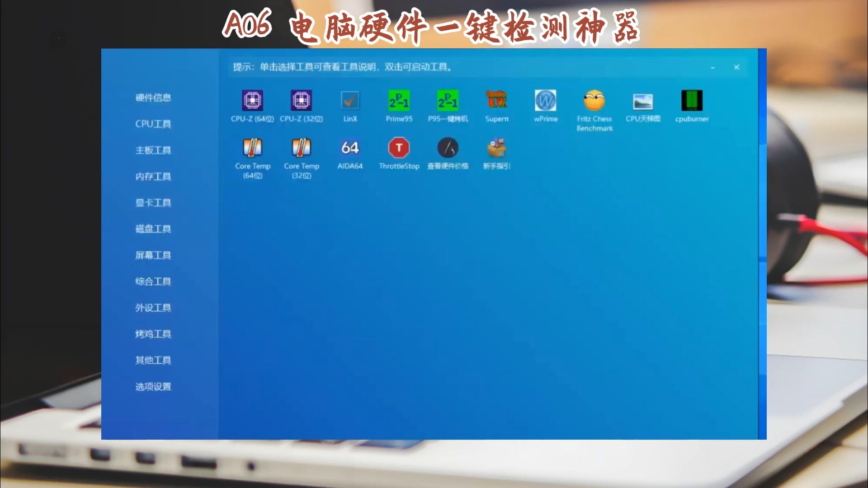The height and width of the screenshot is (488, 868).
Task: Open the CPU天梯图 icon
Action: (643, 101)
